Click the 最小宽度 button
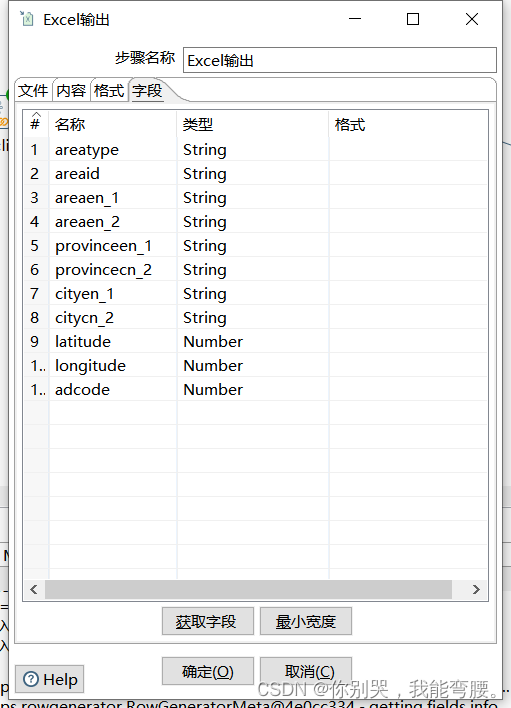The image size is (511, 708). pos(306,621)
